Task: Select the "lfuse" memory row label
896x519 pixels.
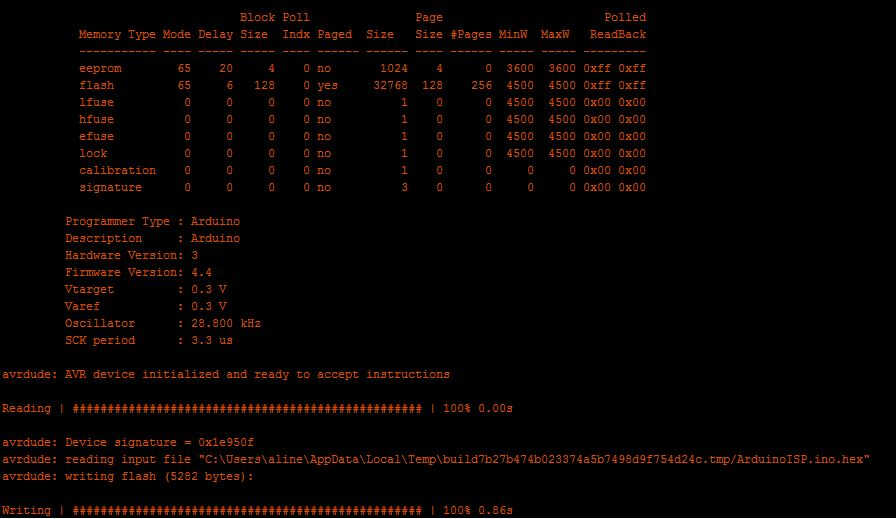Action: point(97,102)
